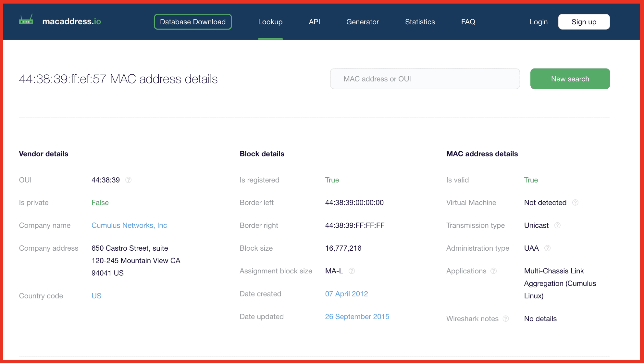The width and height of the screenshot is (644, 363).
Task: Open the Statistics menu item
Action: click(420, 22)
